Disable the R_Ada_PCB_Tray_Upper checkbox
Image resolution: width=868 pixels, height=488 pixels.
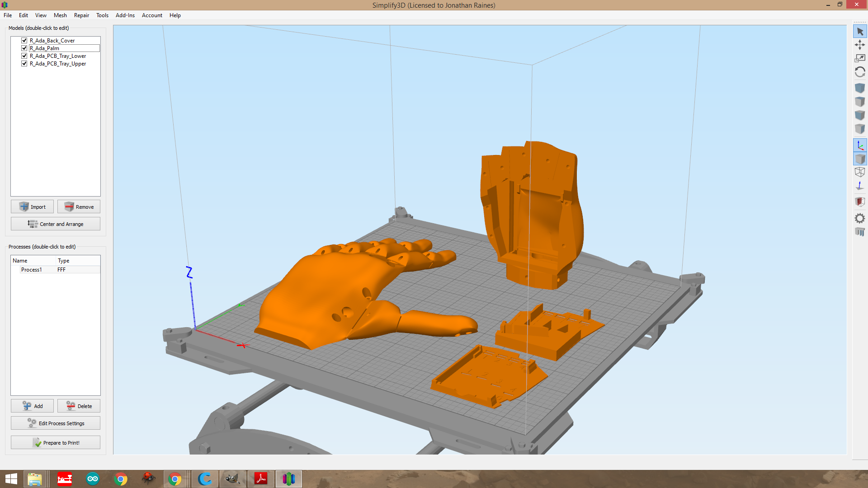24,63
